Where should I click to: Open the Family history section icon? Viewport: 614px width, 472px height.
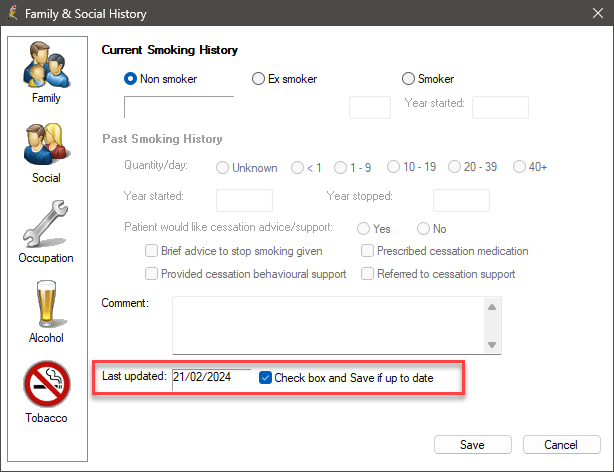(x=47, y=65)
